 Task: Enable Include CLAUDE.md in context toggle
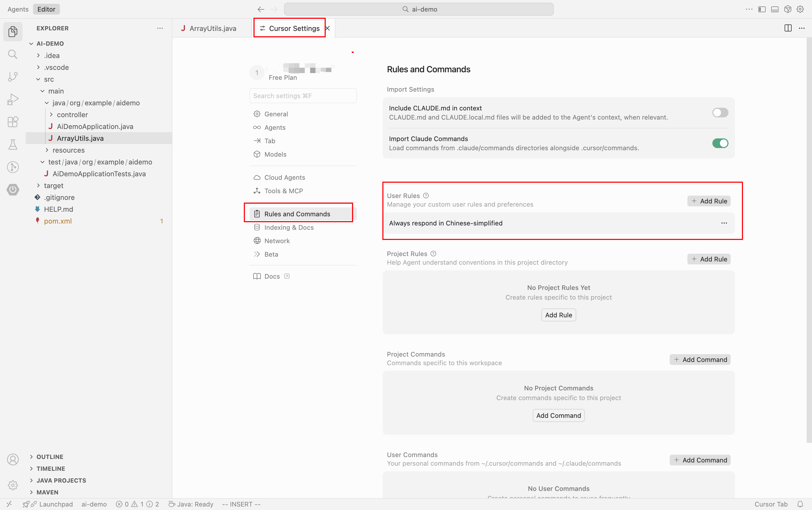pos(720,113)
